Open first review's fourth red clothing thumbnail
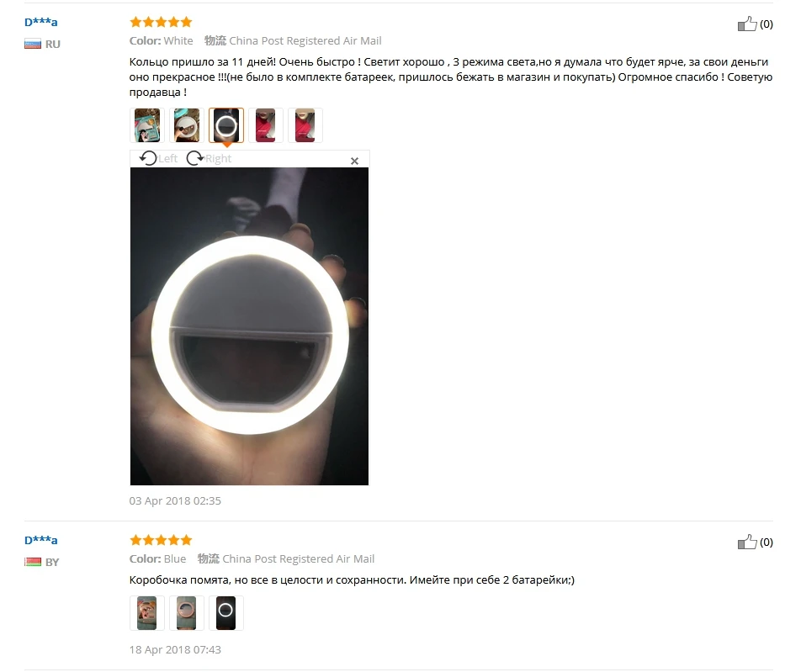This screenshot has width=801, height=672. [x=266, y=125]
